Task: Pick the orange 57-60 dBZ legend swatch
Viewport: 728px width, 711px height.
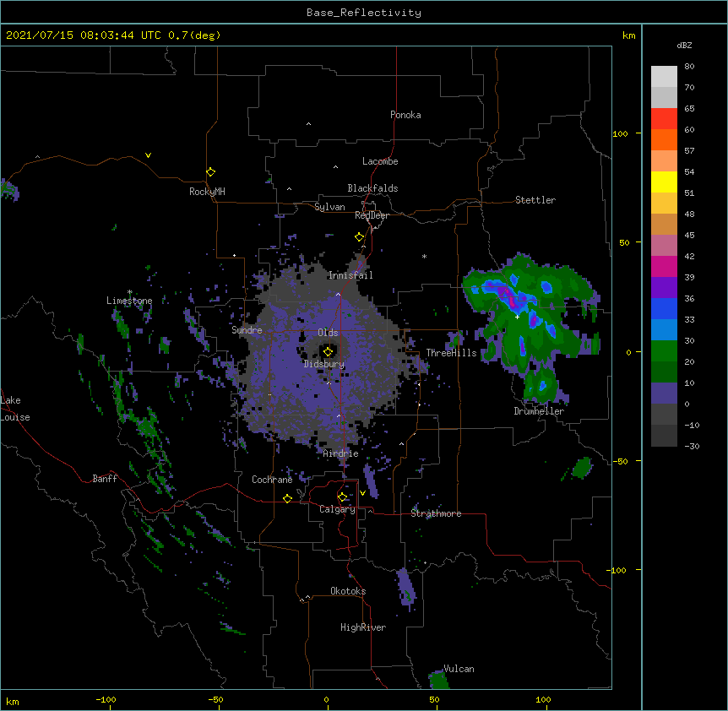Action: (664, 139)
